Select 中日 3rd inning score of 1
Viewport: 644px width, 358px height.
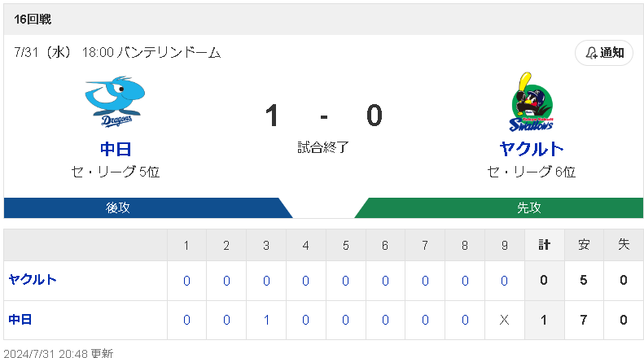tap(266, 321)
